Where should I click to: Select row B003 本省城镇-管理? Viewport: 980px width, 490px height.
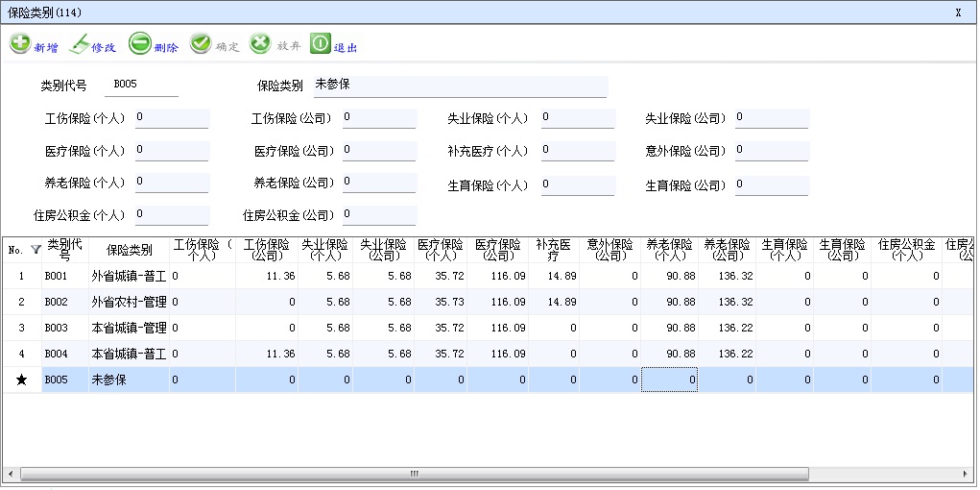click(128, 329)
